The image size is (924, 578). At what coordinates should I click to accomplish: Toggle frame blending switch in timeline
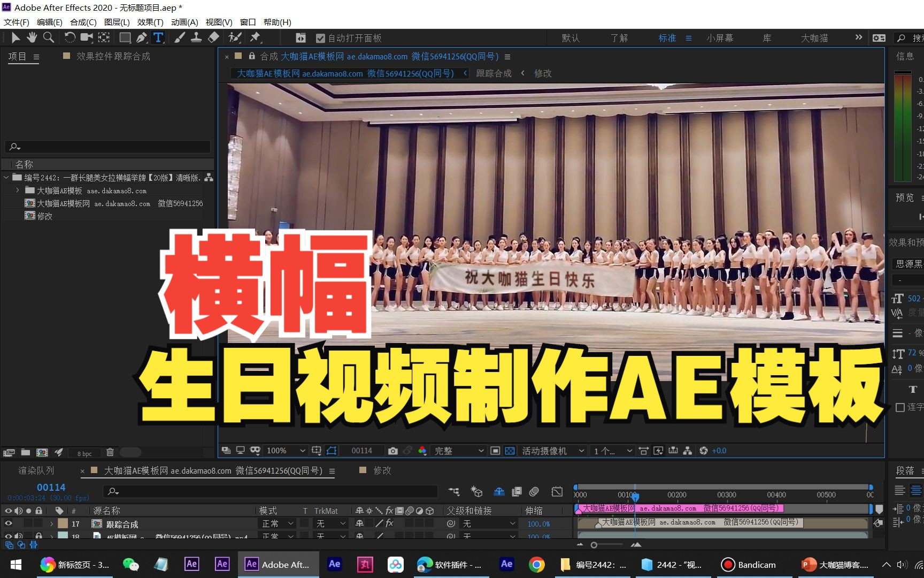pos(517,491)
